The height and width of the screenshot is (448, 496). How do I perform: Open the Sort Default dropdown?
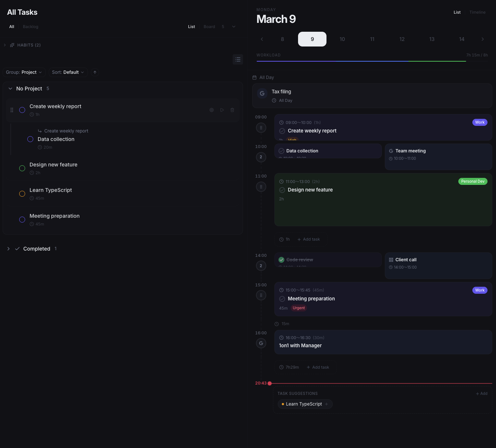tap(68, 72)
